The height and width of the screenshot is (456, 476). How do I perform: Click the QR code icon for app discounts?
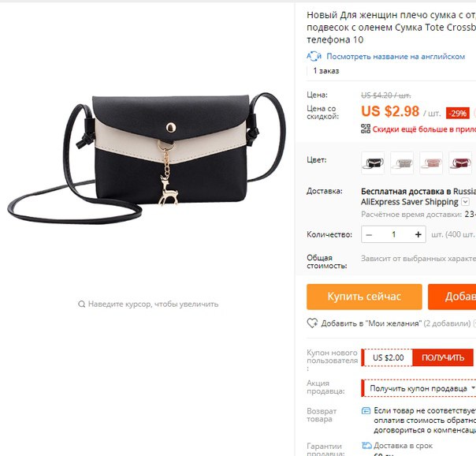[366, 129]
